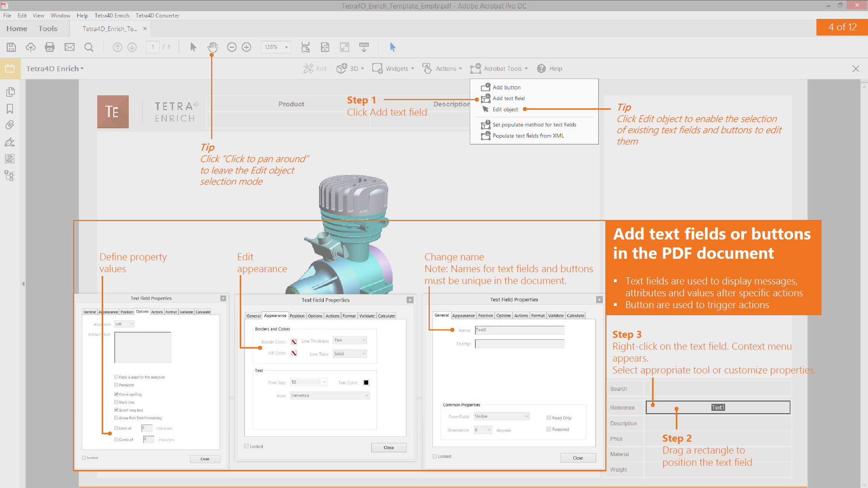Open the 126% zoom level dropdown

pyautogui.click(x=276, y=47)
